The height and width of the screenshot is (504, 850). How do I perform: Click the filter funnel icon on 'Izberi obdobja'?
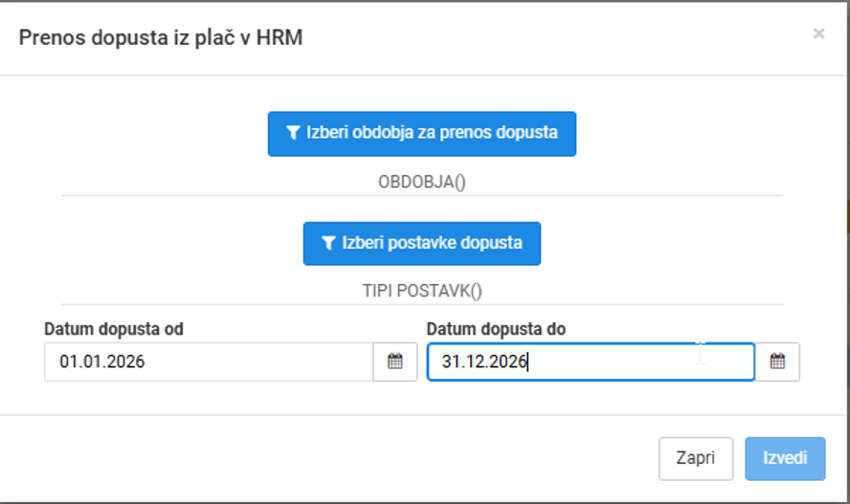point(293,133)
